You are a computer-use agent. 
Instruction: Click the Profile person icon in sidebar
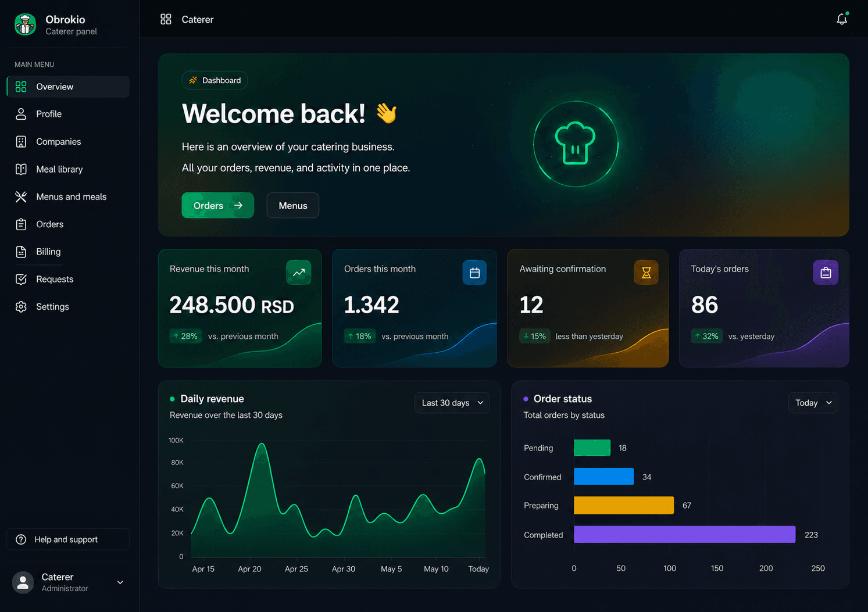point(21,114)
